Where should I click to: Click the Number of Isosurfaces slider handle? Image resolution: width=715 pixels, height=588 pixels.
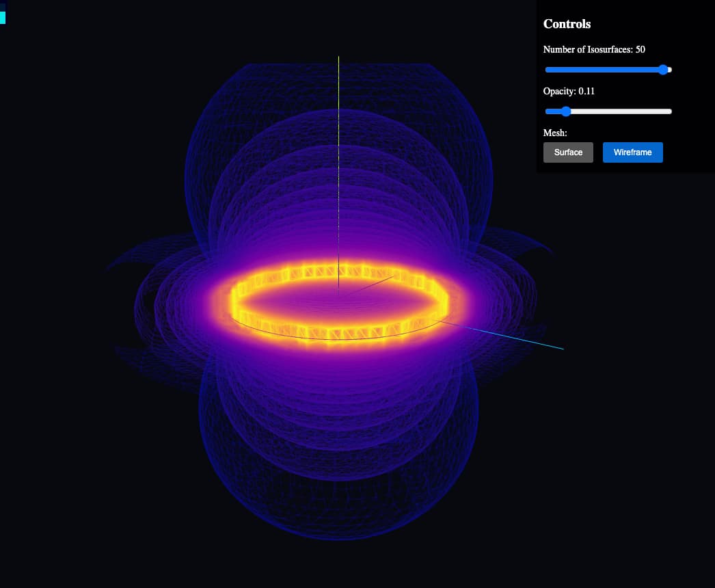[663, 69]
